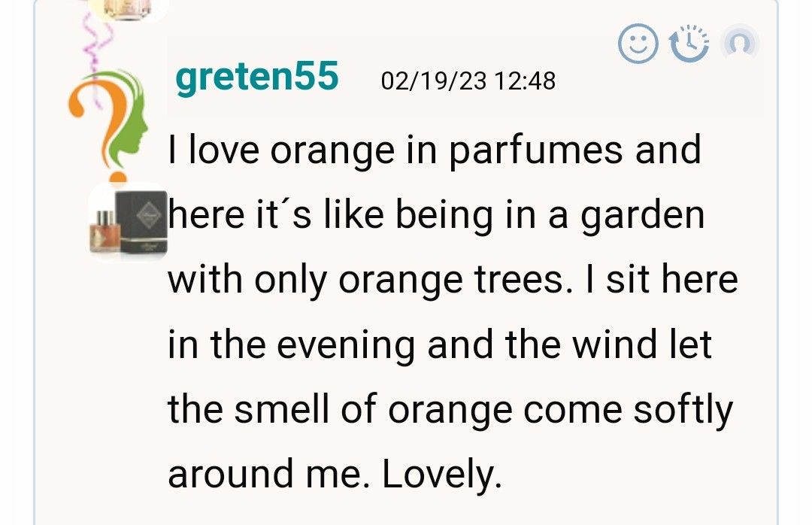Click the line "in the evening and the wind let"

point(439,344)
